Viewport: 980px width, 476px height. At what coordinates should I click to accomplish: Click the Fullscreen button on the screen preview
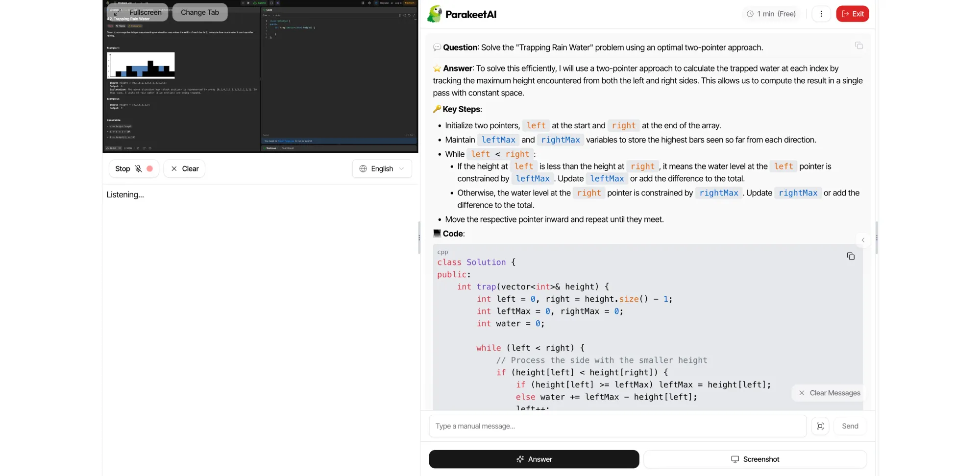coord(137,12)
